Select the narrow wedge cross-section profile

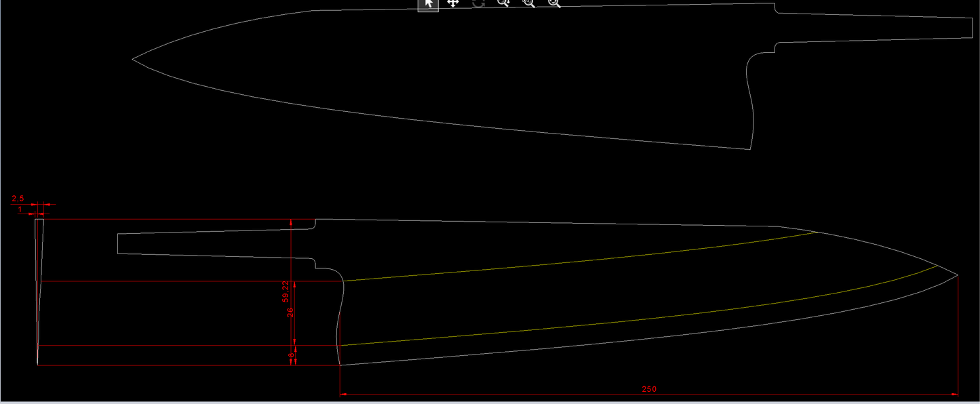39,285
